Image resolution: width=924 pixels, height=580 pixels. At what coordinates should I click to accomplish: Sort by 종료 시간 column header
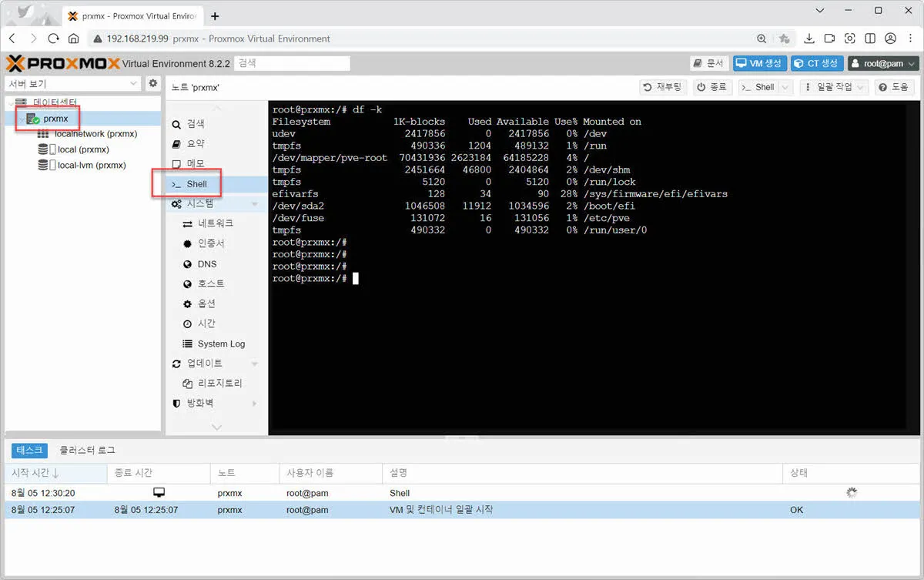pos(159,473)
